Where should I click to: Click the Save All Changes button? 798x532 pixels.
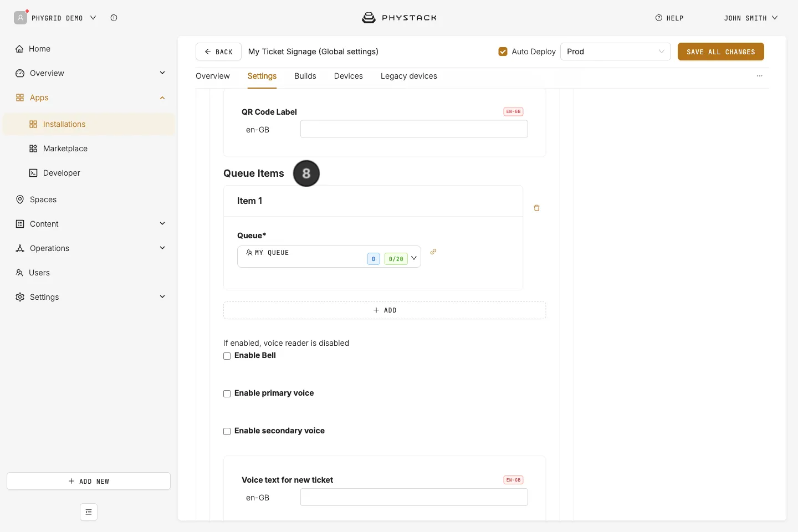click(720, 52)
